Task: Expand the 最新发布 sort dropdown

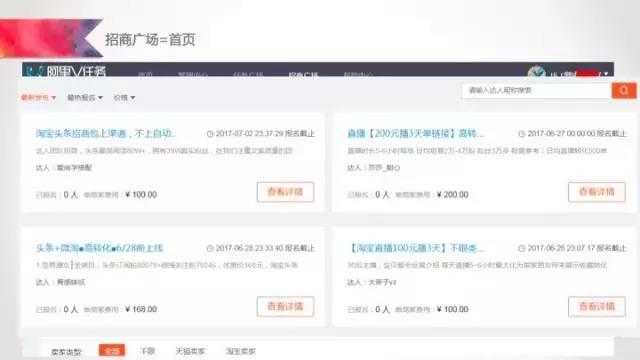Action: coord(38,98)
